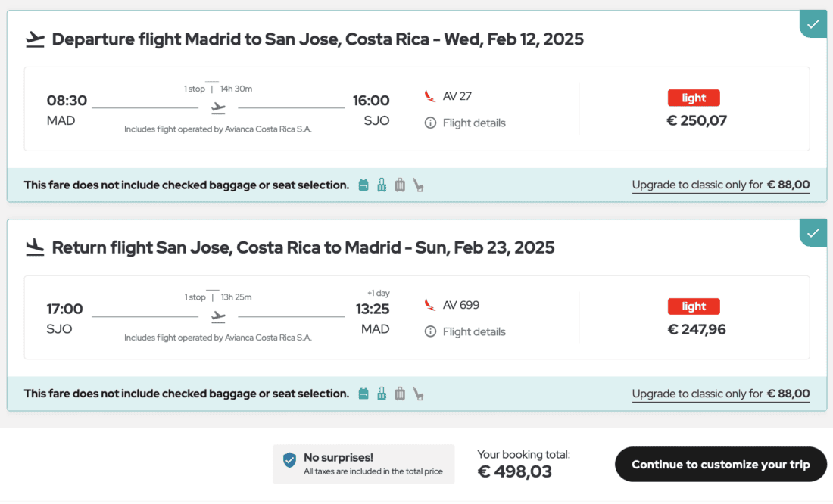Click the gray checked suitcase icon for return
This screenshot has width=833, height=504.
click(x=400, y=394)
